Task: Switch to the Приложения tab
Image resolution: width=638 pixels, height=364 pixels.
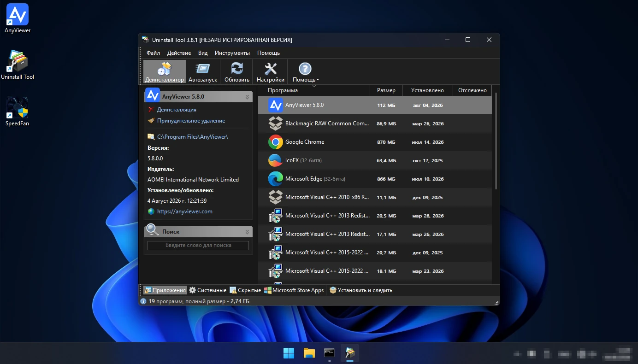Action: click(165, 290)
